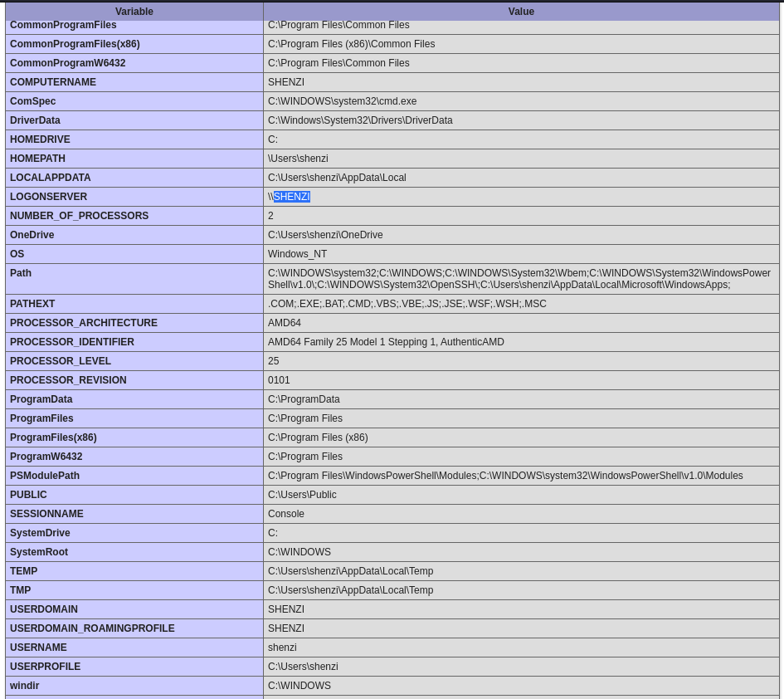Select C:\Program Files value in ProgramW6432 row
This screenshot has width=784, height=699.
pos(305,457)
